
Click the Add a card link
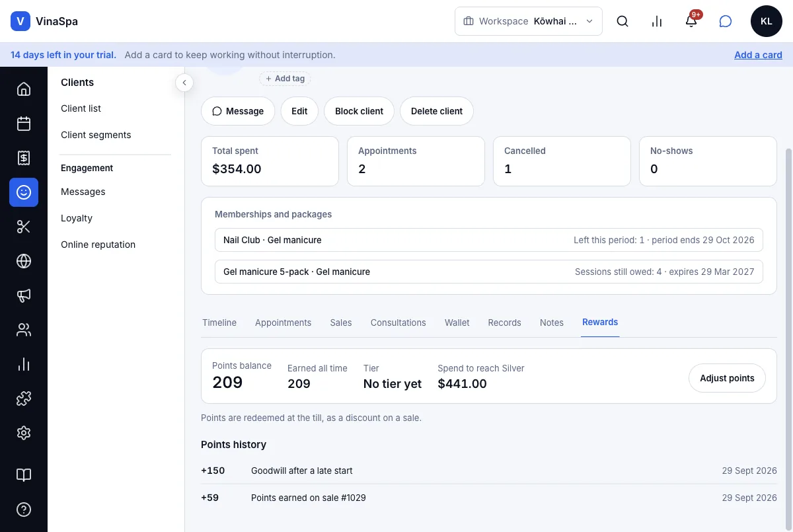click(758, 55)
